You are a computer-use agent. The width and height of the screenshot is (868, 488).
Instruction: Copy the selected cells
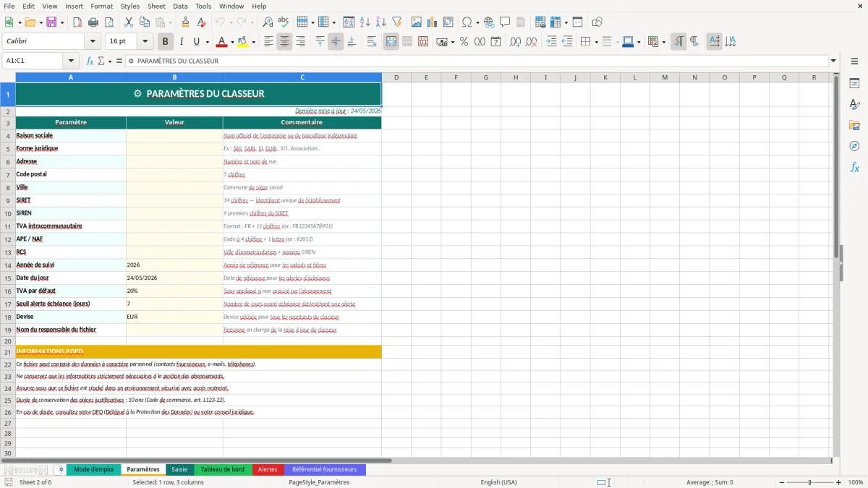144,22
